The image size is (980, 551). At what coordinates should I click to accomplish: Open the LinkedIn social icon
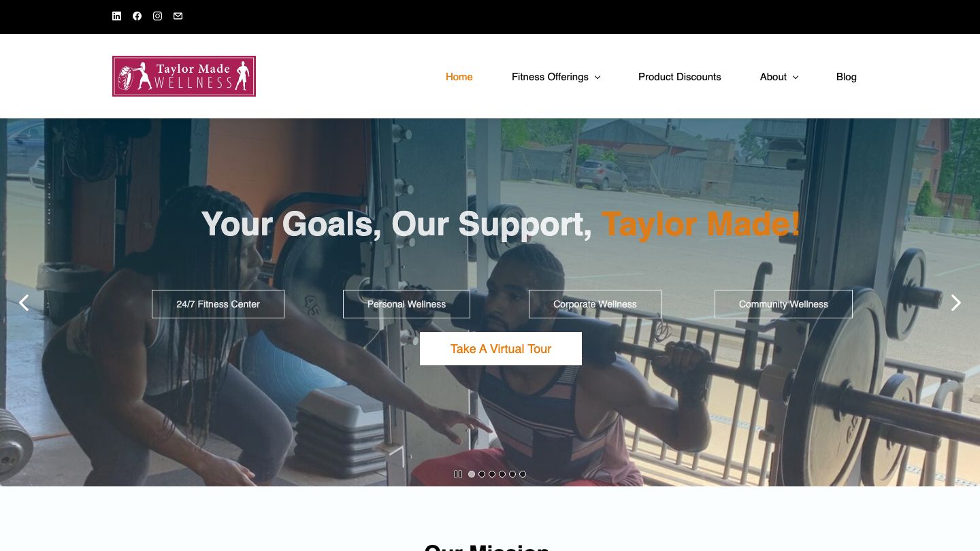116,16
